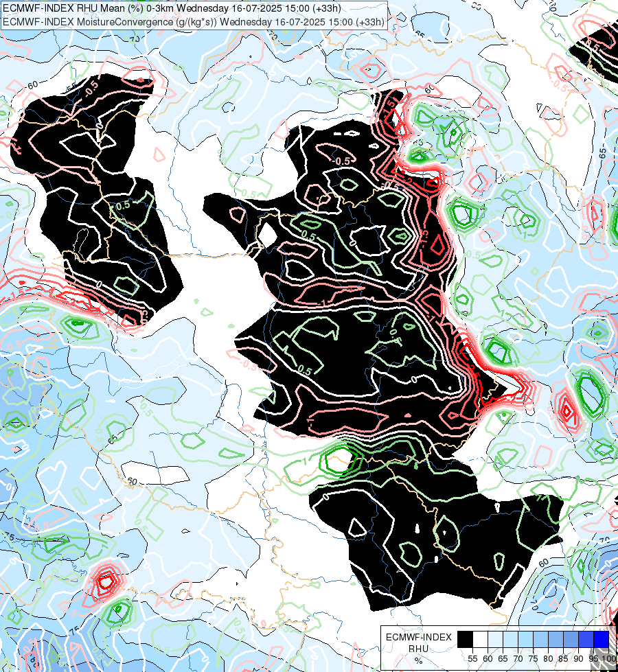618x672 pixels.
Task: Click the legend value label 70
Action: pyautogui.click(x=518, y=659)
